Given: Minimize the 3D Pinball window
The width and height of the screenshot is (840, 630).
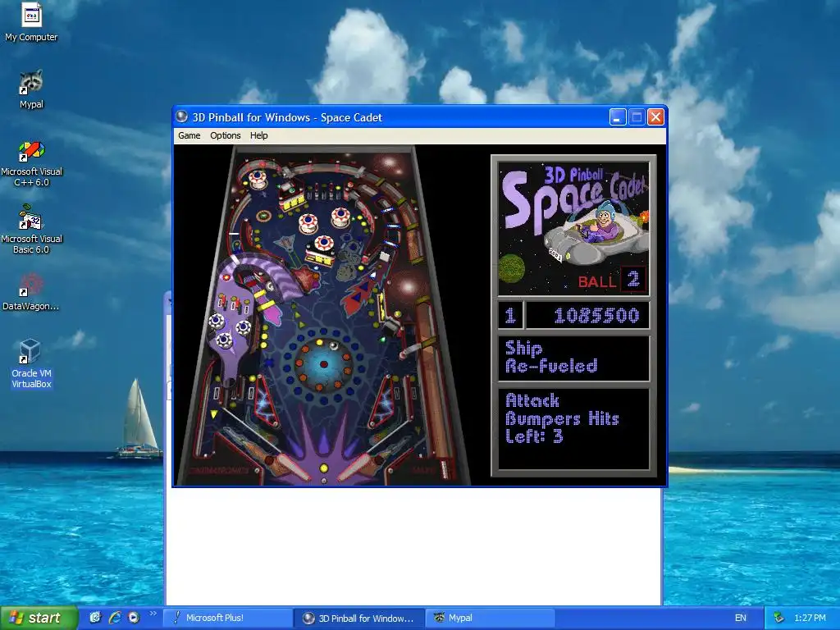Looking at the screenshot, I should click(x=618, y=116).
